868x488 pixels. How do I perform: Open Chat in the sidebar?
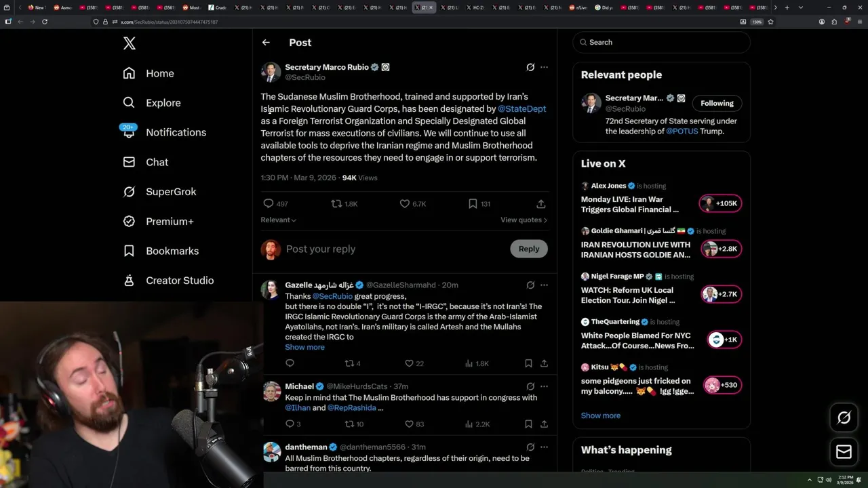coord(145,162)
